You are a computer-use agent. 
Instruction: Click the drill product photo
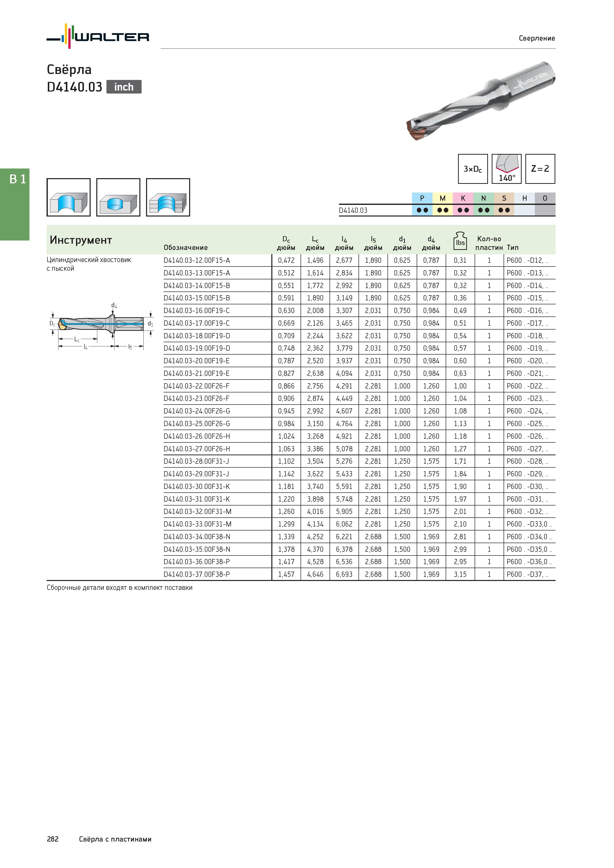click(481, 101)
